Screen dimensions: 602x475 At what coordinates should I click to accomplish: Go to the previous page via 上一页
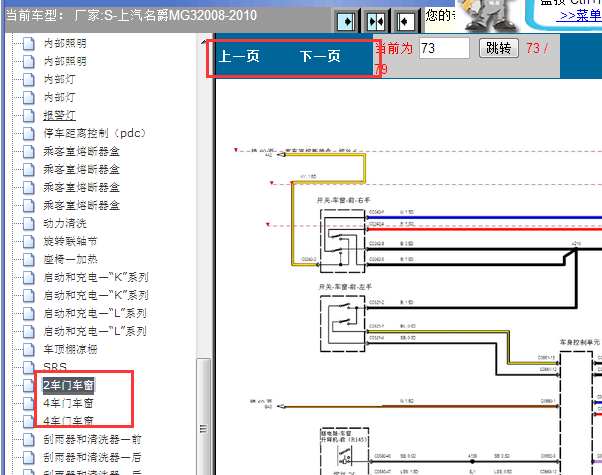click(x=239, y=56)
